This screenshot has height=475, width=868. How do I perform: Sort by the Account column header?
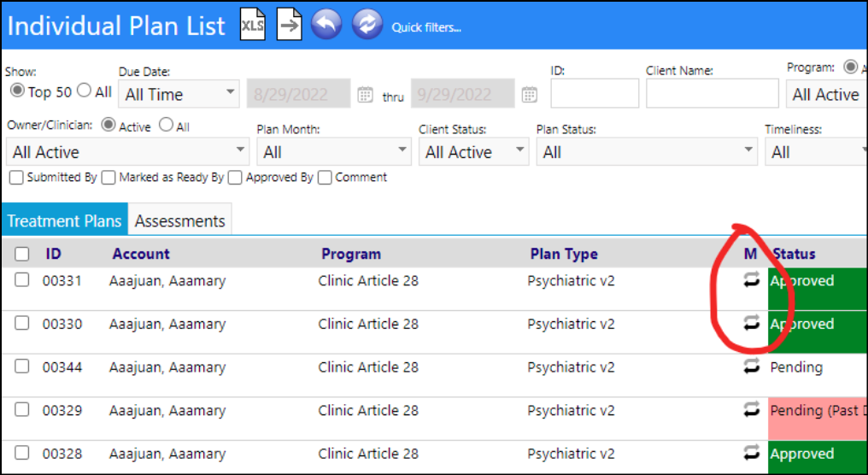click(x=141, y=254)
